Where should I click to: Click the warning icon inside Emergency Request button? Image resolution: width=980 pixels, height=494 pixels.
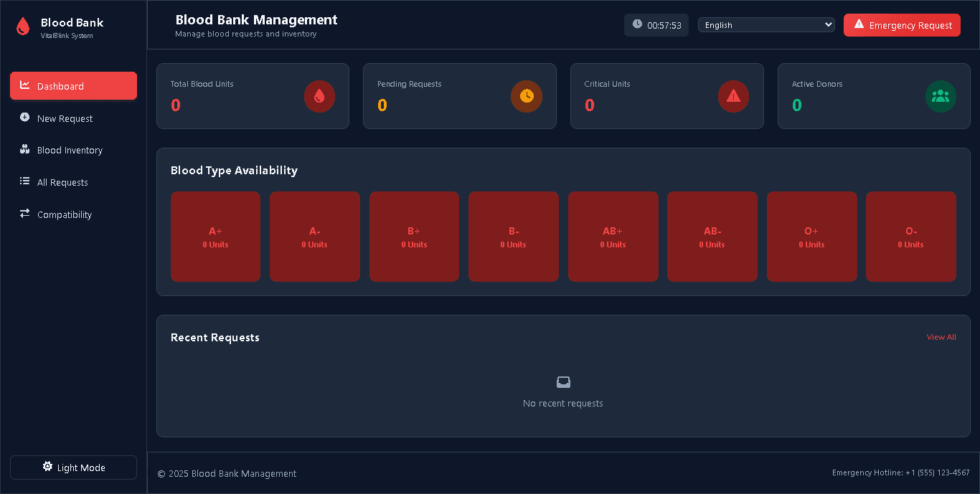(x=859, y=24)
